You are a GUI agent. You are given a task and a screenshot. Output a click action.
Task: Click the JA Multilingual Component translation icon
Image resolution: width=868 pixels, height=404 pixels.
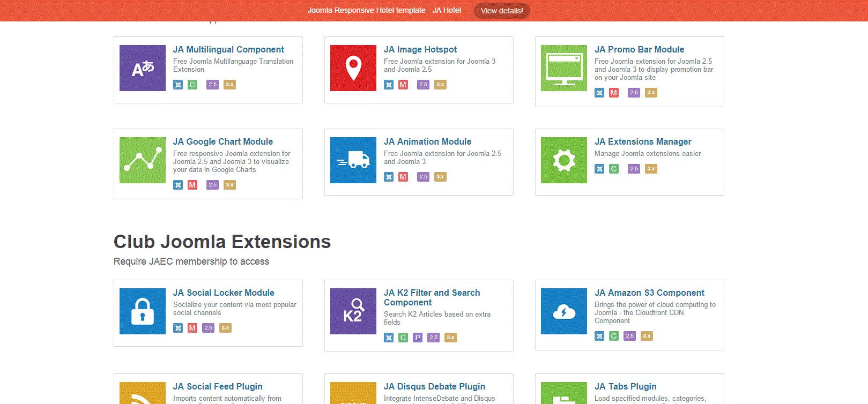pos(143,68)
